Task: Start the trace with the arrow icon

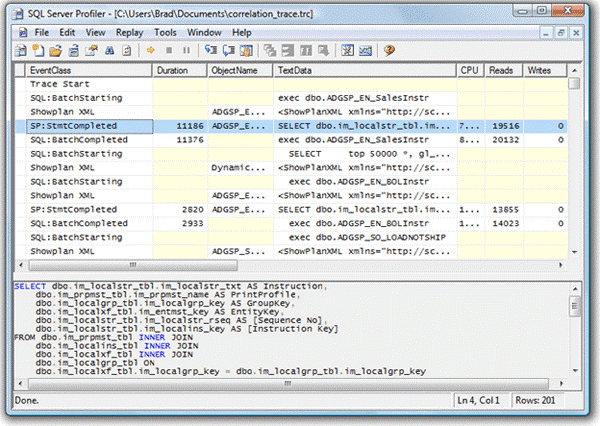Action: (151, 50)
